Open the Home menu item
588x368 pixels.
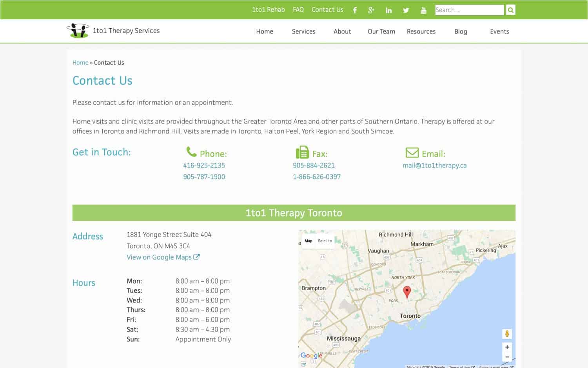click(265, 31)
